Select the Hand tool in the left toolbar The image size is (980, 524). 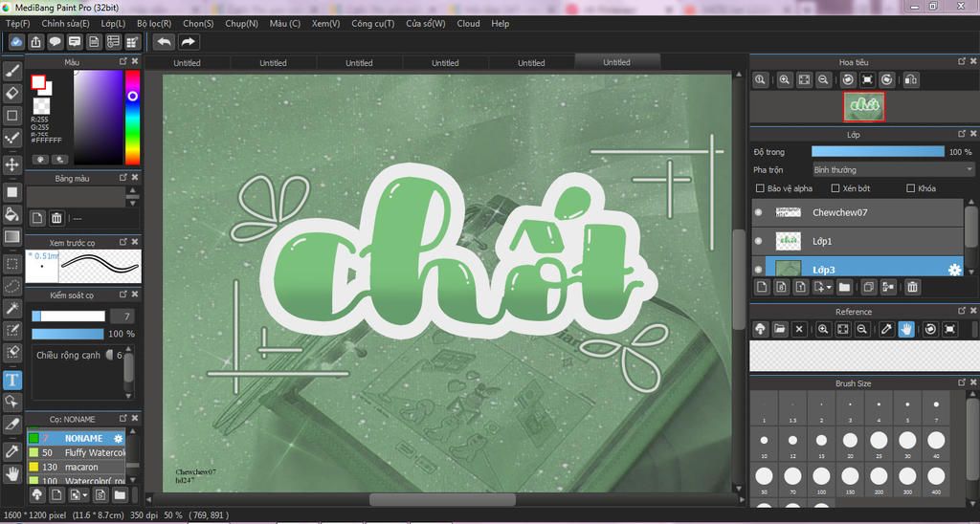pos(11,474)
